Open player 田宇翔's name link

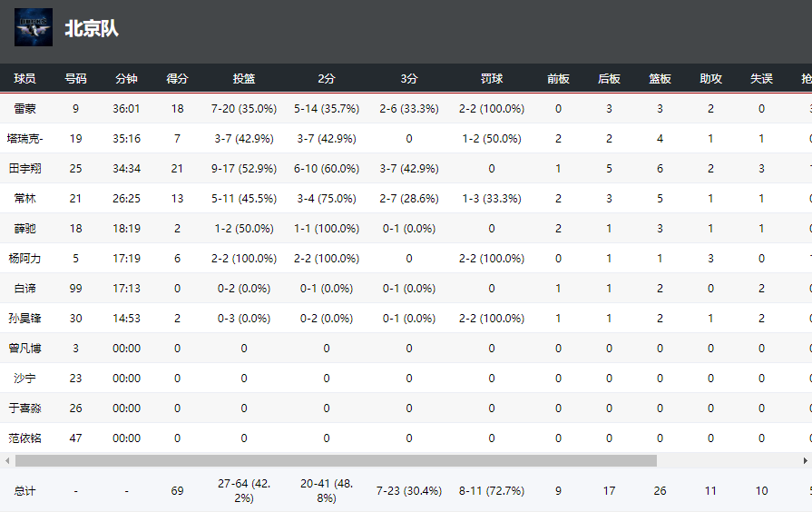coord(25,169)
